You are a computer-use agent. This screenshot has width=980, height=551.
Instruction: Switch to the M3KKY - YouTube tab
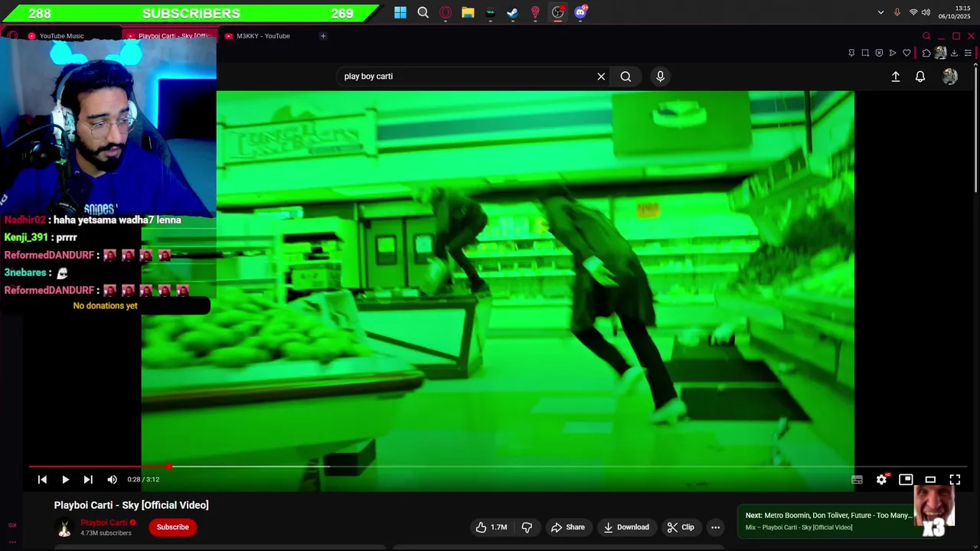pos(263,36)
